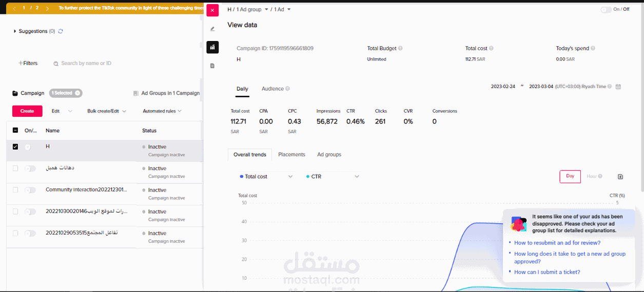Image resolution: width=644 pixels, height=292 pixels.
Task: Open the Filters button
Action: click(28, 64)
